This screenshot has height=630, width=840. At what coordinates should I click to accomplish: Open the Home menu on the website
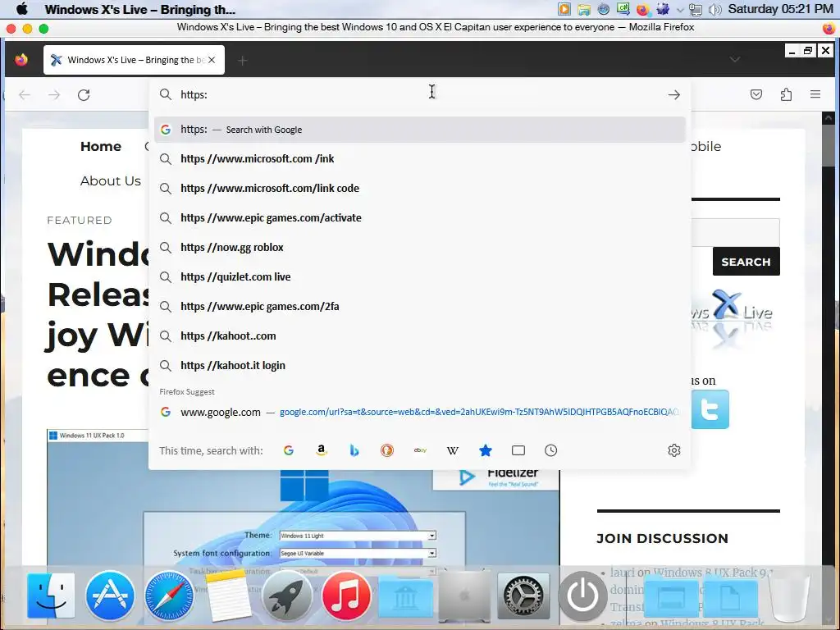click(101, 146)
